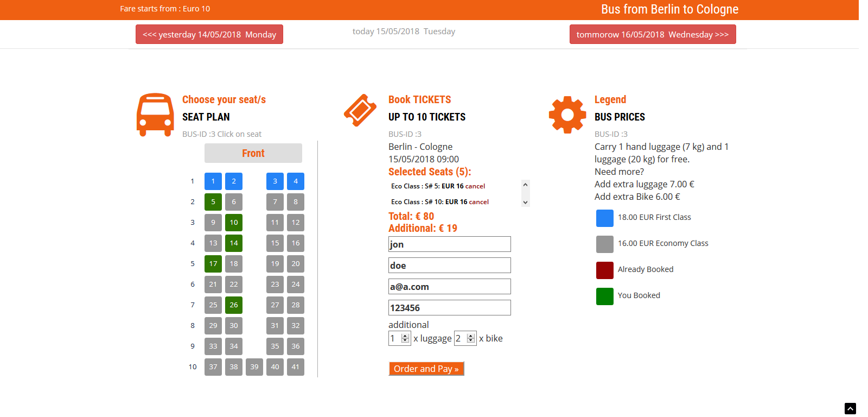Click the orange bus icon
Screen dimensions: 868x417
click(155, 115)
